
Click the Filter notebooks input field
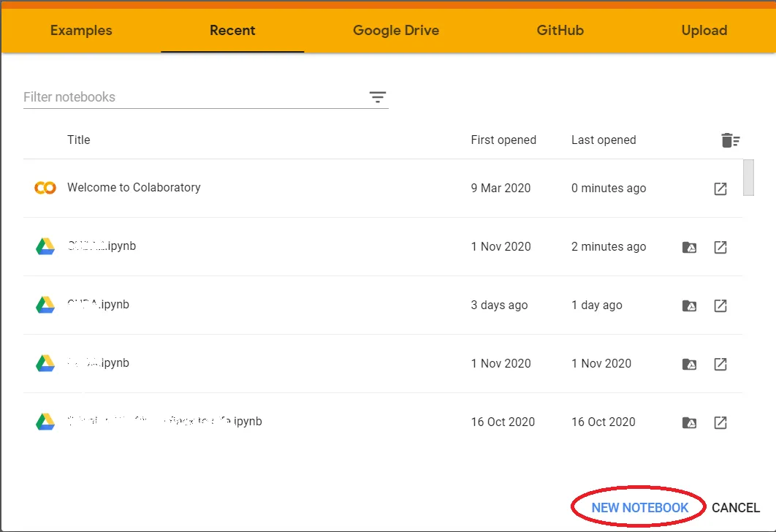point(146,96)
